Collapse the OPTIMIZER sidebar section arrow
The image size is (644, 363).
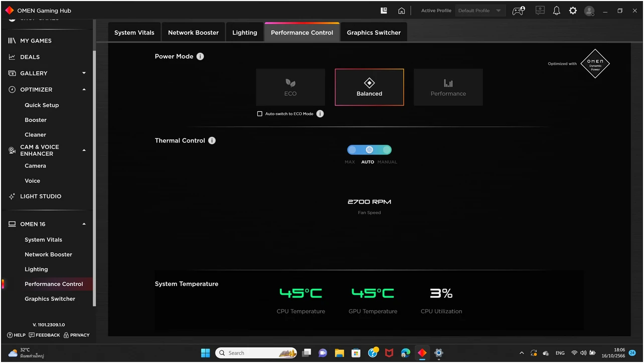point(84,89)
